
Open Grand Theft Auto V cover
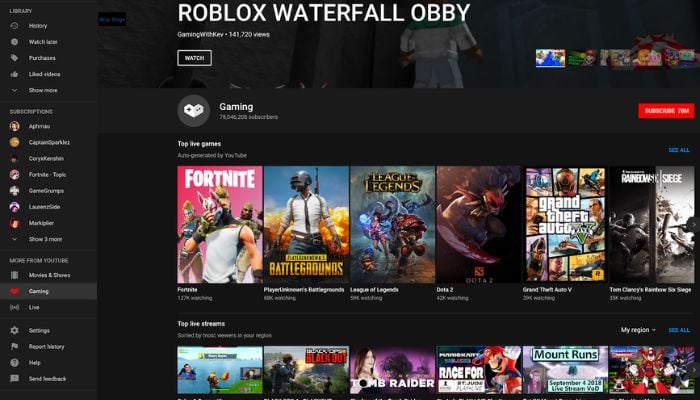coord(565,225)
